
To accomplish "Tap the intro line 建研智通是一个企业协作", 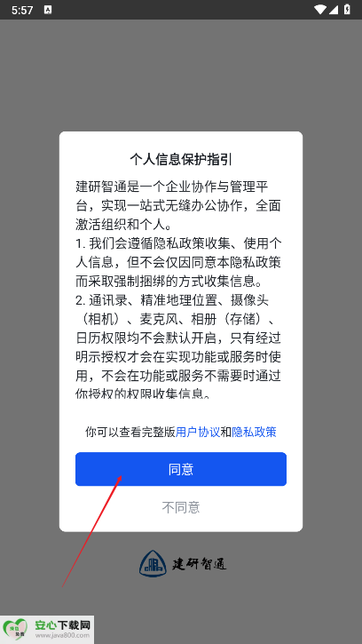I will [x=178, y=205].
